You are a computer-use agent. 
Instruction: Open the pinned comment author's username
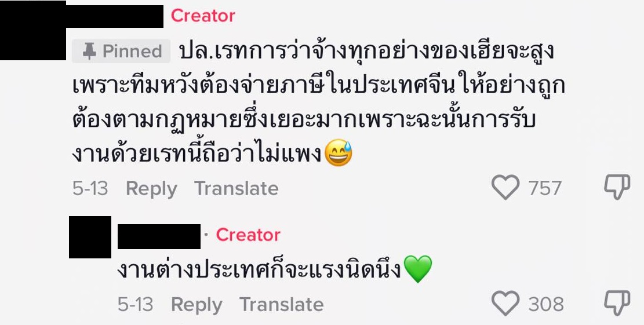click(115, 16)
